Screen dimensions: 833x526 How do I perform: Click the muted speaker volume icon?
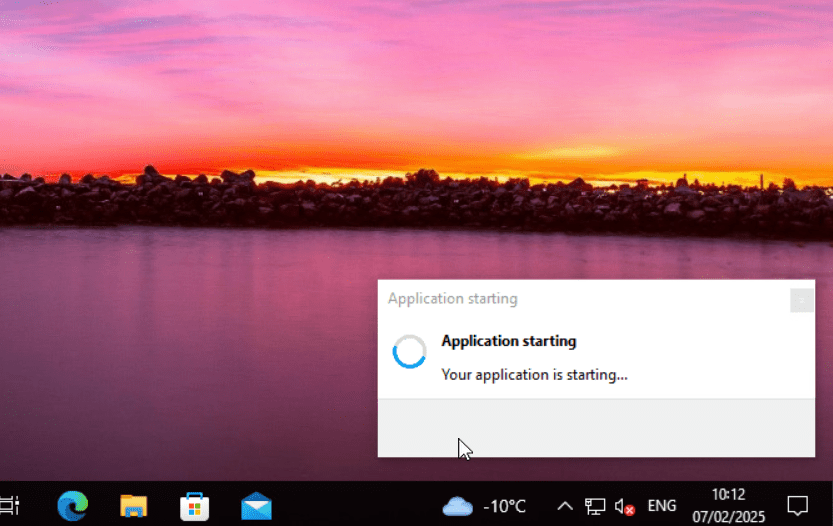[x=625, y=505]
